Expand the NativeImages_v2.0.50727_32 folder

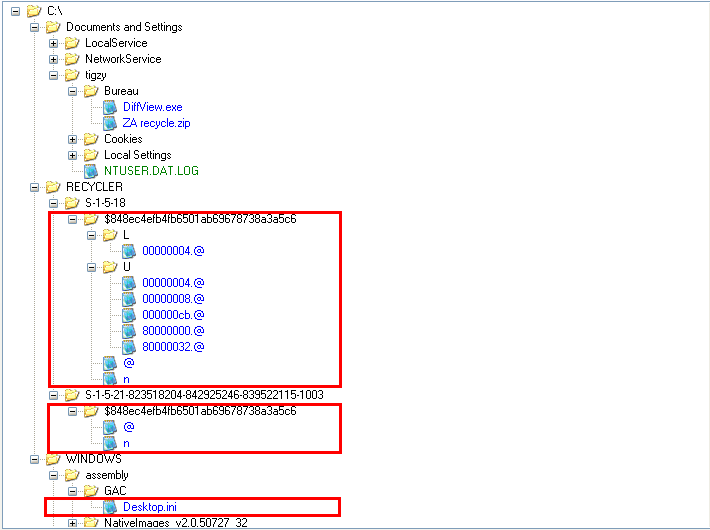click(x=73, y=523)
